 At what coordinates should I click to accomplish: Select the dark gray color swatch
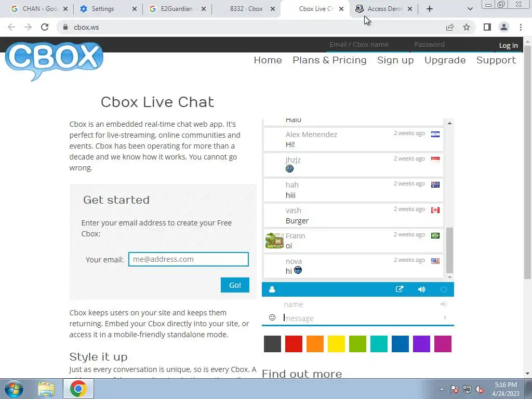[272, 344]
